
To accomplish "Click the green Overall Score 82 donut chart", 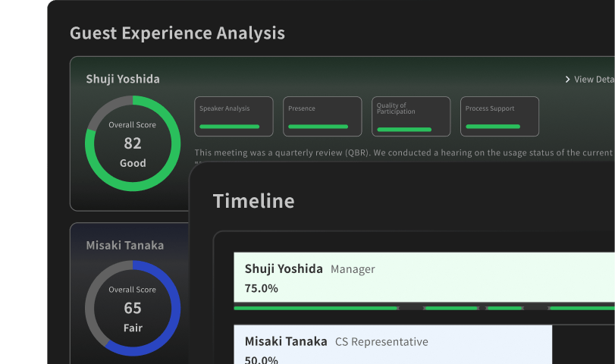I will pos(133,143).
